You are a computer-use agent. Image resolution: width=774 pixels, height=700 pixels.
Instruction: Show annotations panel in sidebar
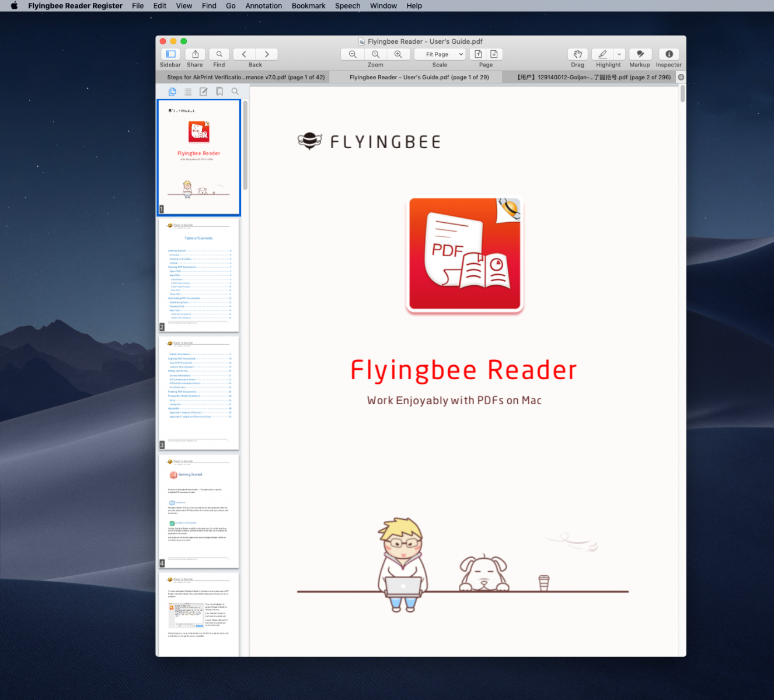[x=204, y=92]
